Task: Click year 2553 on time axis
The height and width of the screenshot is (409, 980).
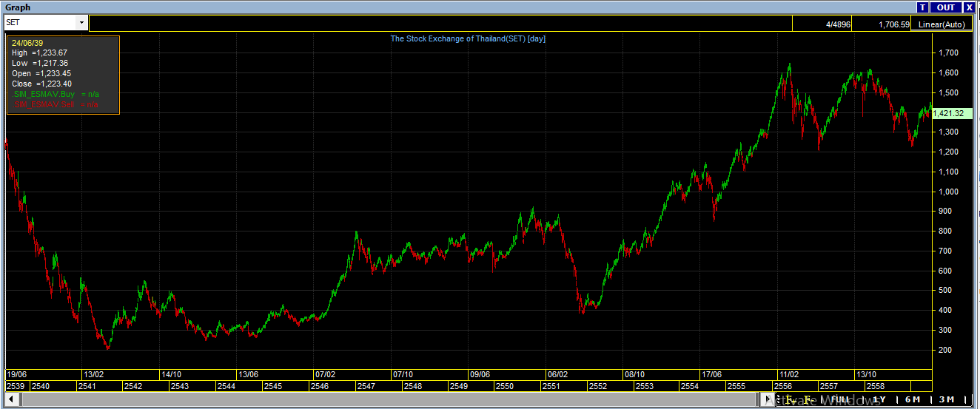Action: click(x=644, y=386)
